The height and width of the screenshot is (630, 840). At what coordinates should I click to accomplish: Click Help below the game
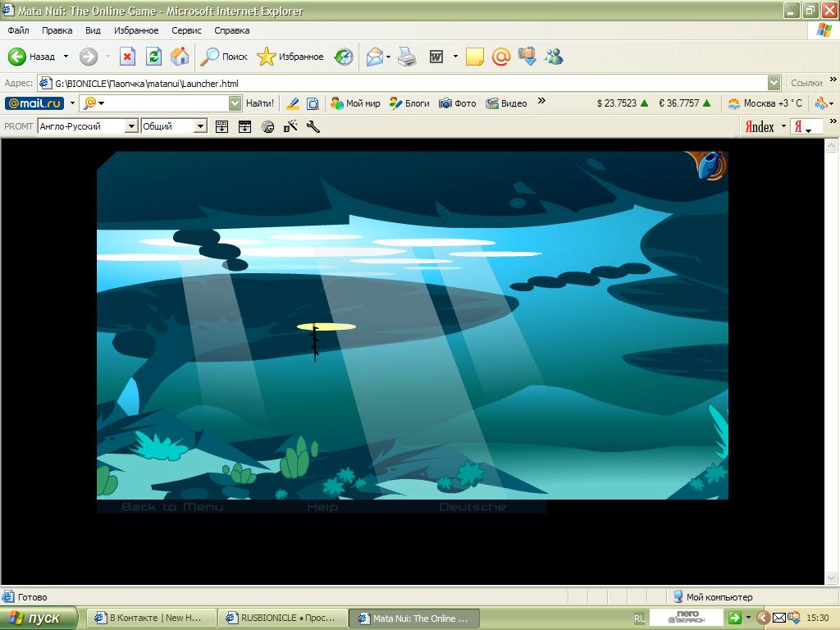[322, 507]
